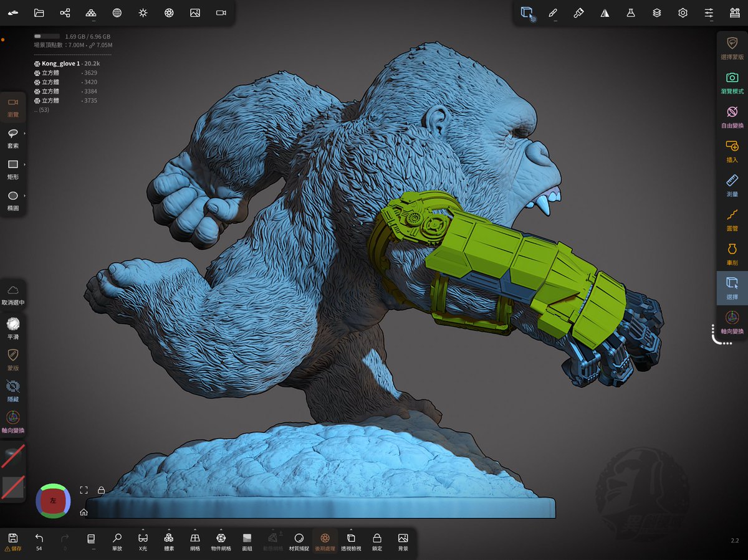Image resolution: width=748 pixels, height=560 pixels.
Task: Toggle 透視檢視 perspective view
Action: point(351,542)
